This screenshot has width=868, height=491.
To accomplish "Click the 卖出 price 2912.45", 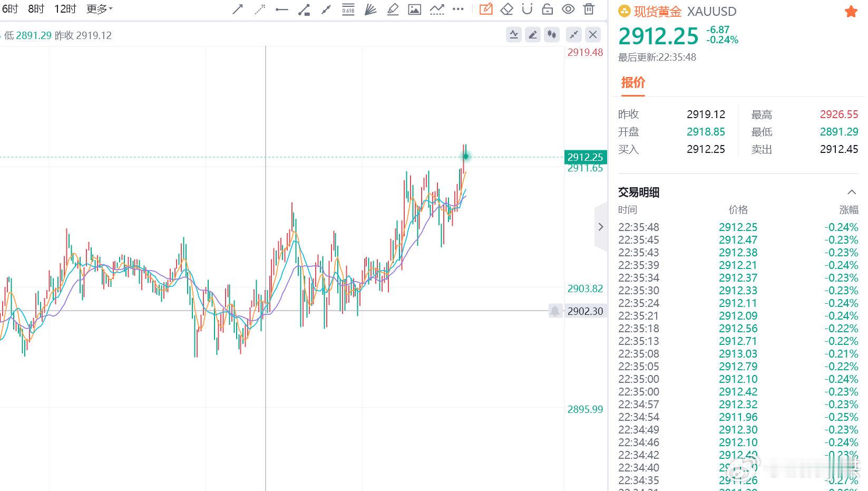I will click(x=839, y=149).
